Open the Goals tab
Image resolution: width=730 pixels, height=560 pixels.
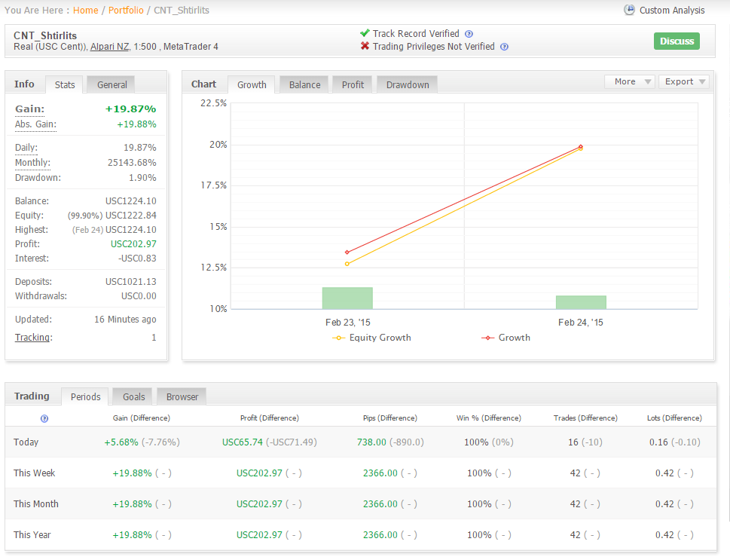point(133,397)
